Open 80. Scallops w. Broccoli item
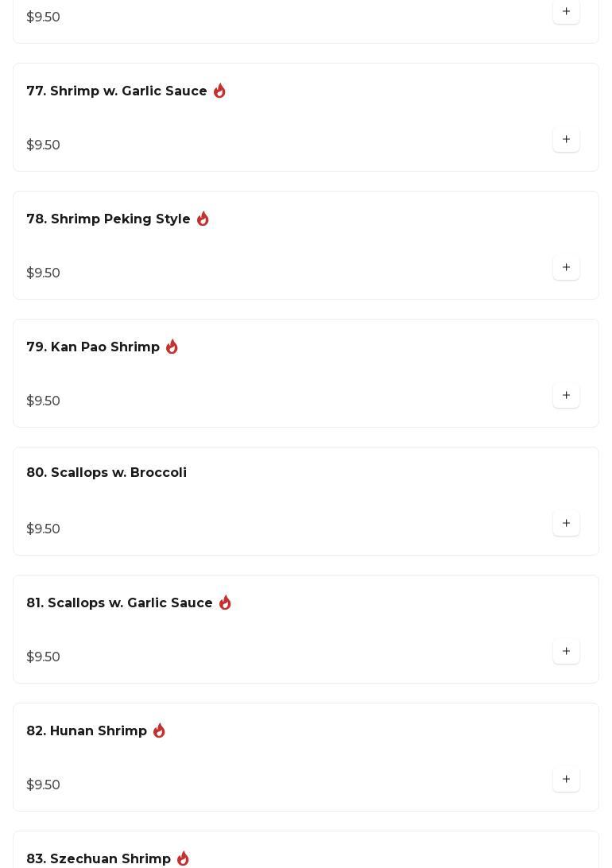Screen dimensions: 612x868 107,473
